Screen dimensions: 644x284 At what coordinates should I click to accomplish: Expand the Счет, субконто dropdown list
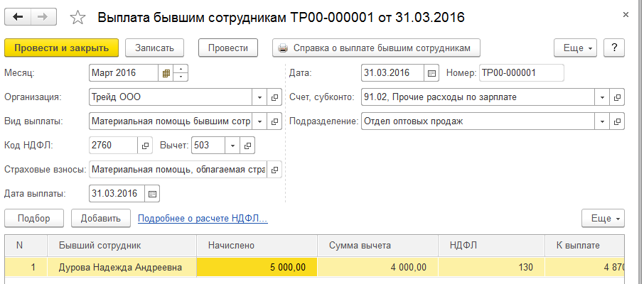pos(602,97)
